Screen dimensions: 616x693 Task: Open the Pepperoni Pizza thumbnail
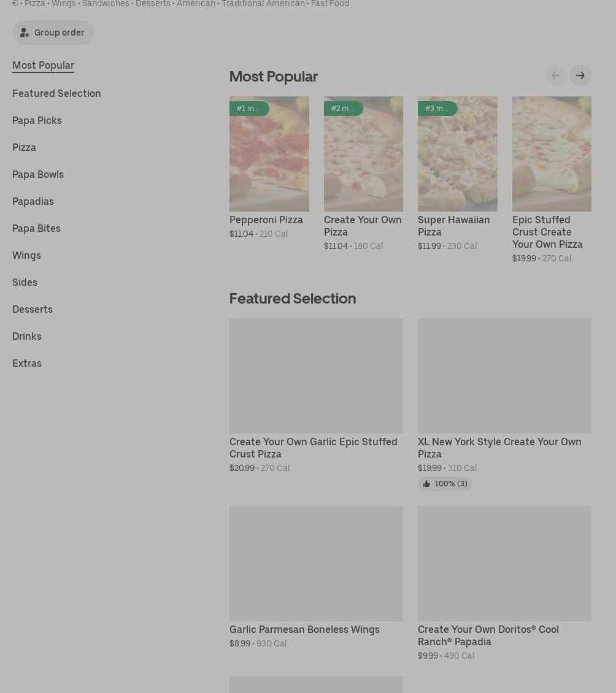pyautogui.click(x=269, y=159)
